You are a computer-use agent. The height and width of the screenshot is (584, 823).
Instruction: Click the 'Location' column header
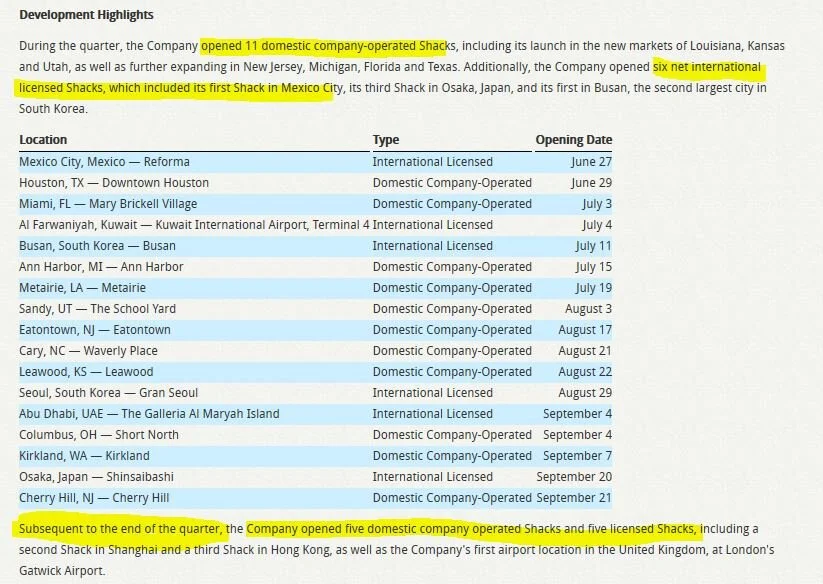pos(43,140)
